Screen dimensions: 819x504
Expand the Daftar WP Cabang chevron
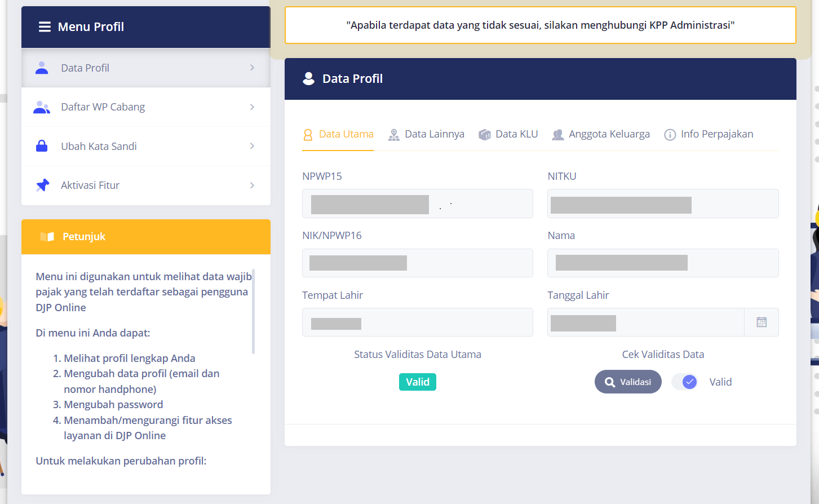coord(252,107)
